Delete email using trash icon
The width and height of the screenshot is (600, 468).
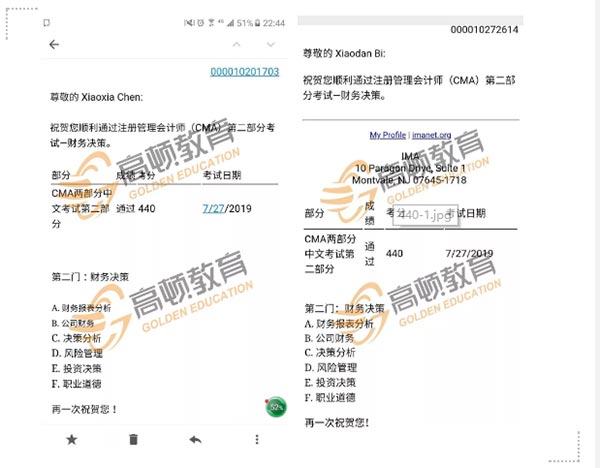[133, 440]
